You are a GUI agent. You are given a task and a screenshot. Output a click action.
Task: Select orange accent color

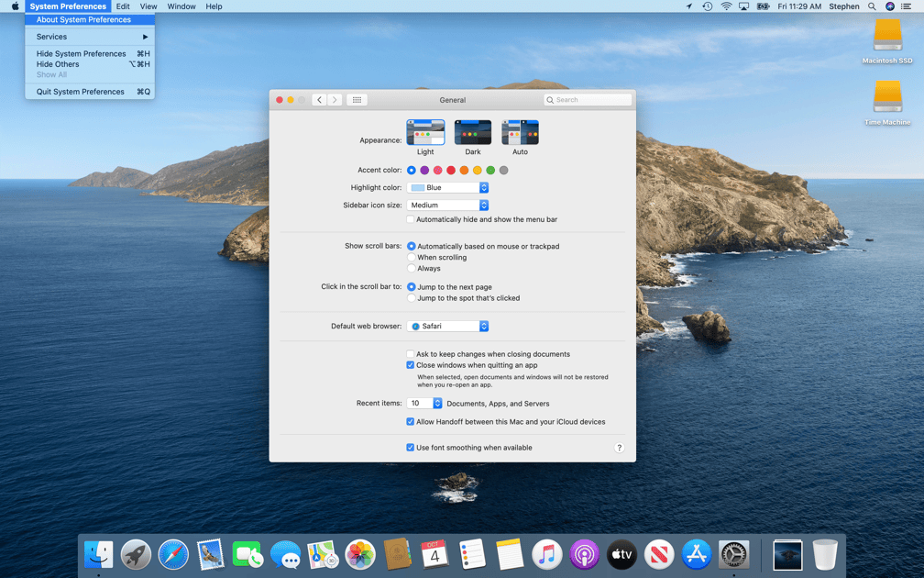click(464, 171)
